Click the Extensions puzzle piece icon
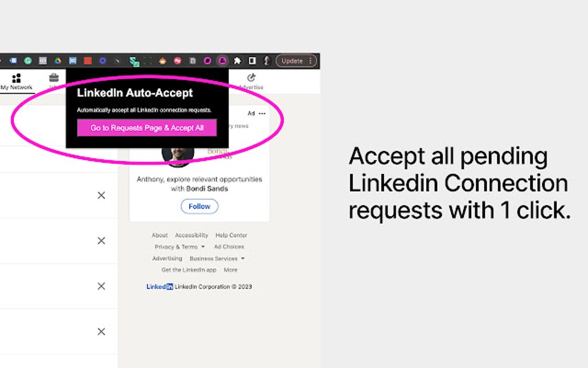Viewport: 588px width, 368px height. click(x=237, y=61)
